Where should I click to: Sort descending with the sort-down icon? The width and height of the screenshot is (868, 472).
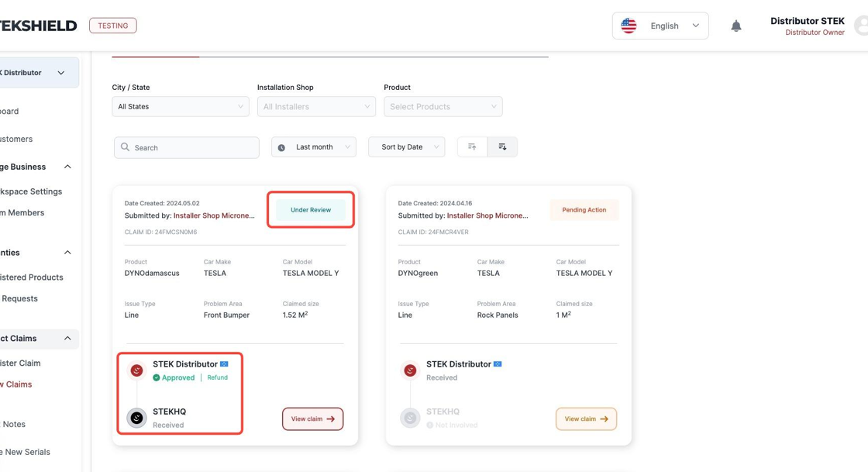click(502, 146)
